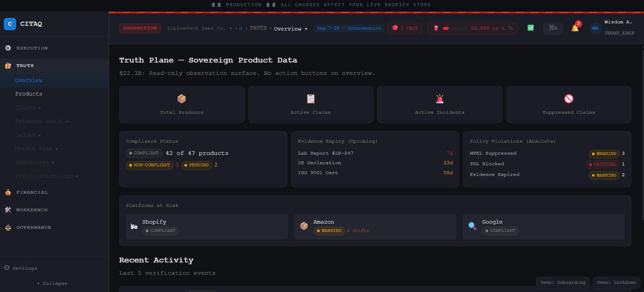Click the Google magnifier icon
The width and height of the screenshot is (644, 292).
[472, 226]
